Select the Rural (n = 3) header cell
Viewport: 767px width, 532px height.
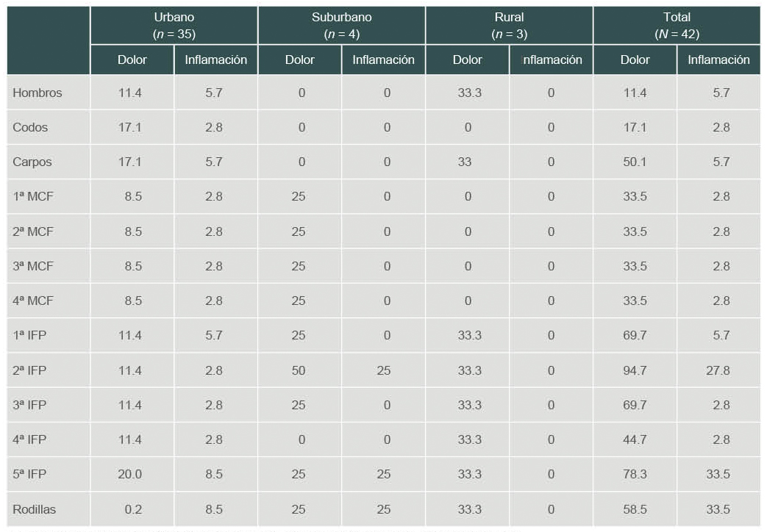click(x=509, y=26)
